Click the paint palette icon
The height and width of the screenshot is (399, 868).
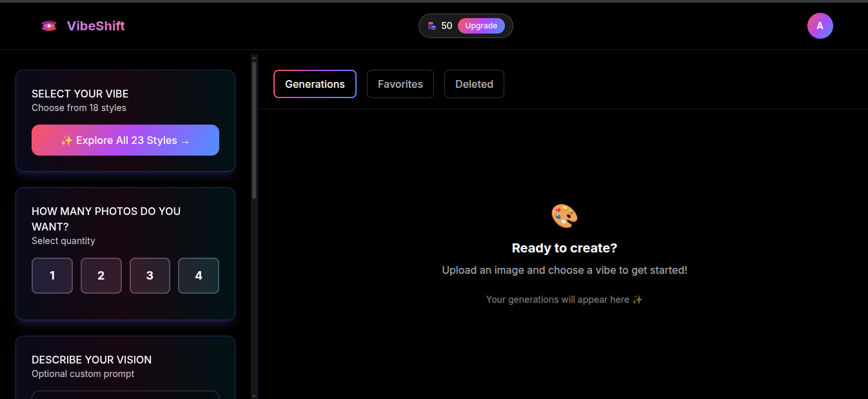[564, 216]
